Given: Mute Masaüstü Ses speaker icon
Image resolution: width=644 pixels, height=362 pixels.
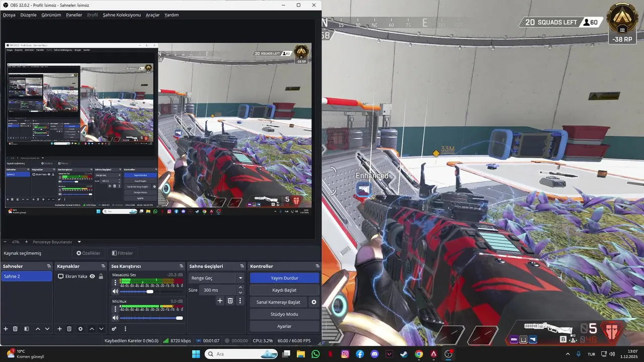Looking at the screenshot, I should 115,292.
